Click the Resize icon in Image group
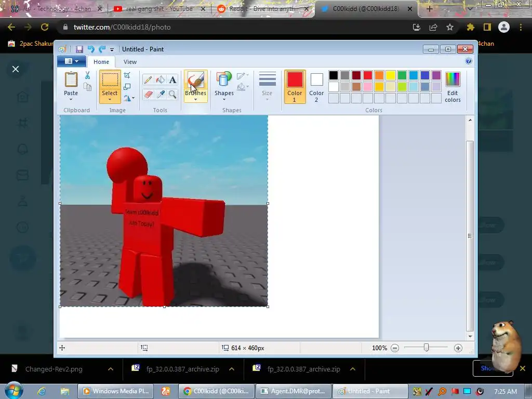This screenshot has height=399, width=532. tap(127, 87)
